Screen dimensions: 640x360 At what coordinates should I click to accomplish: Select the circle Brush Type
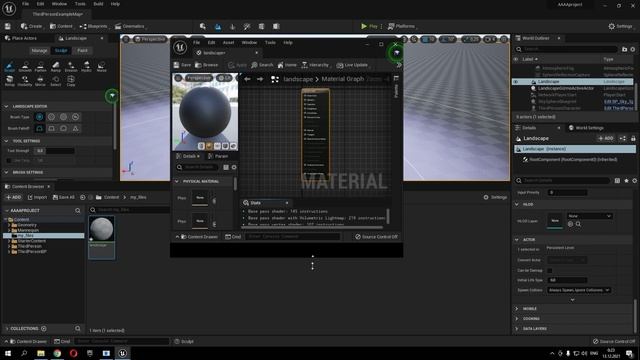coord(40,117)
